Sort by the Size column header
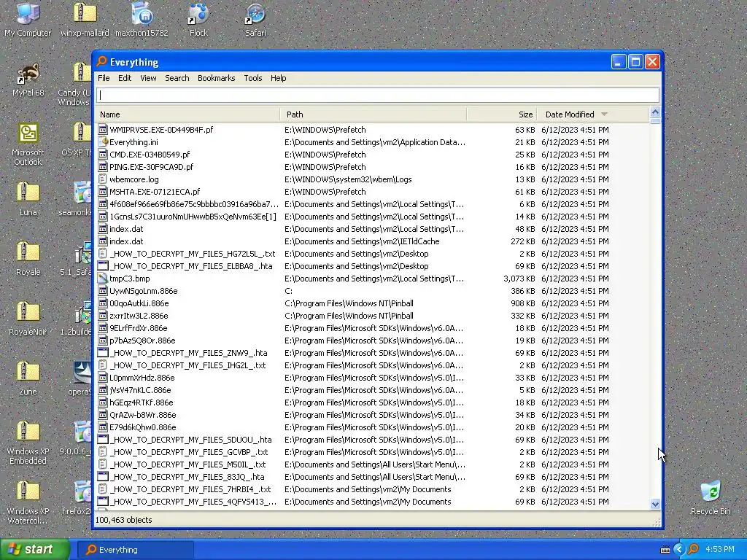Image resolution: width=747 pixels, height=560 pixels. [502, 114]
